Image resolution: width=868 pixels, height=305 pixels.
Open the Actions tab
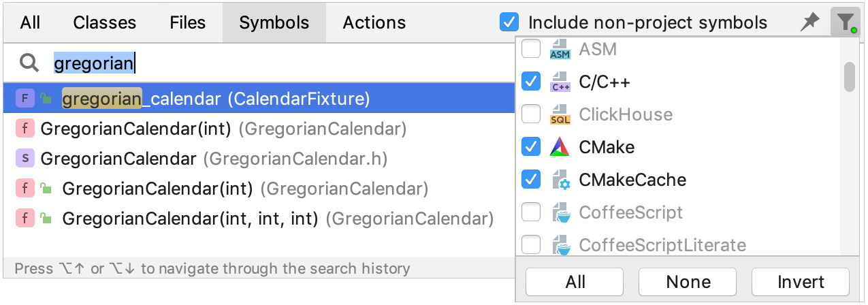[x=374, y=22]
